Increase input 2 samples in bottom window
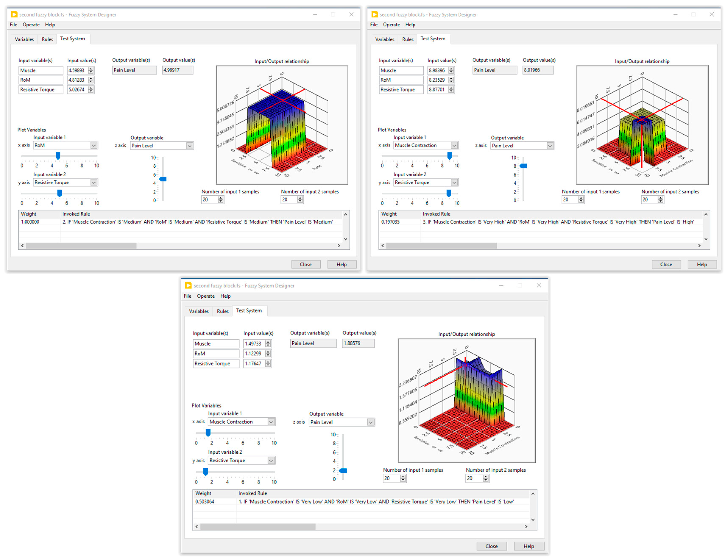The width and height of the screenshot is (728, 560). tap(486, 477)
